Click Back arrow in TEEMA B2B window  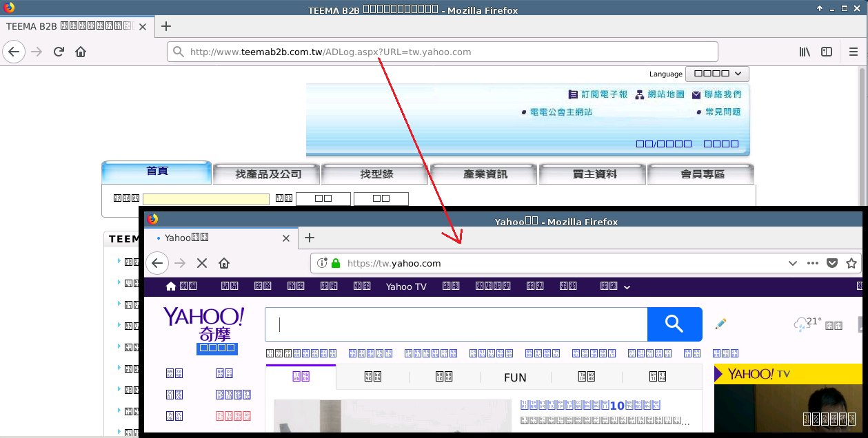[x=14, y=52]
